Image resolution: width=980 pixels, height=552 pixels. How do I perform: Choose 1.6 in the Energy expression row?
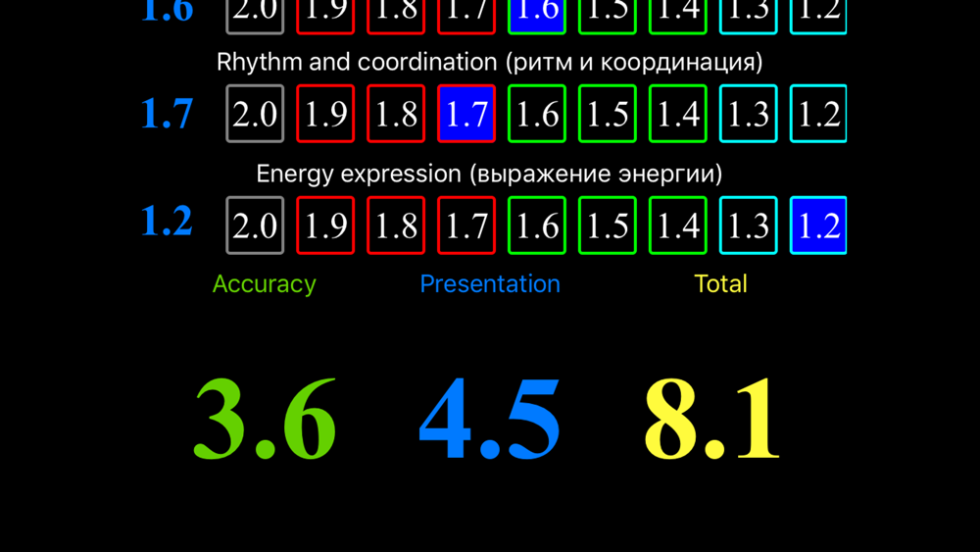point(537,226)
